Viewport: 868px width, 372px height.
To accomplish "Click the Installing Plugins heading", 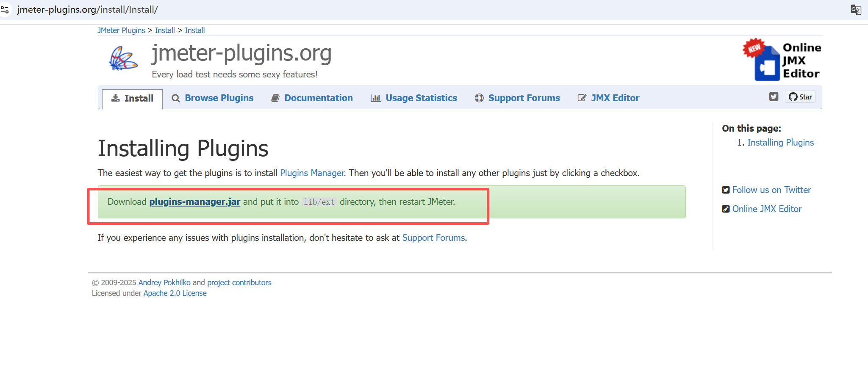I will point(183,149).
